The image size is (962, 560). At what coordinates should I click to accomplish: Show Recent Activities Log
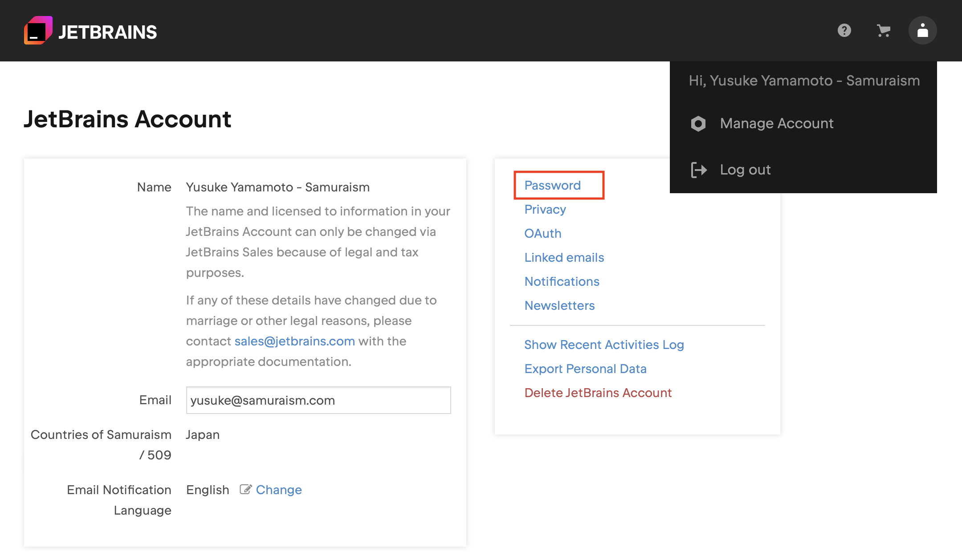604,345
